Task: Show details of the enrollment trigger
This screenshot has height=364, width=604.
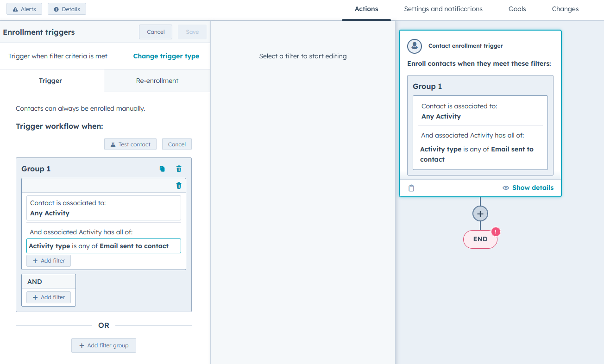Action: coord(528,188)
